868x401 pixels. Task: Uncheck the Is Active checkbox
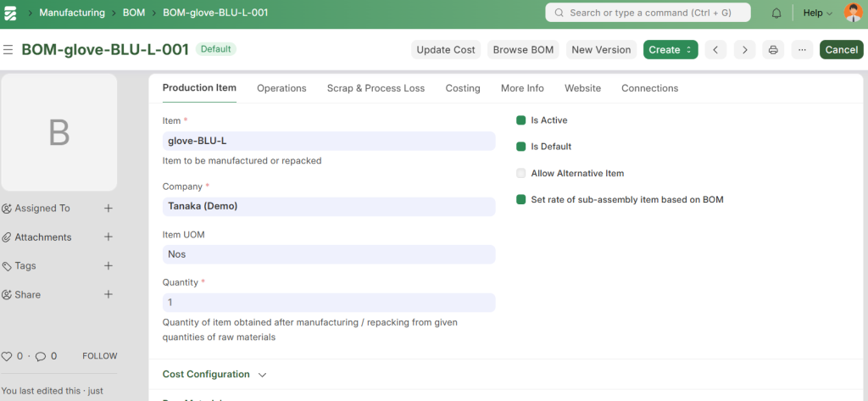[x=521, y=120]
